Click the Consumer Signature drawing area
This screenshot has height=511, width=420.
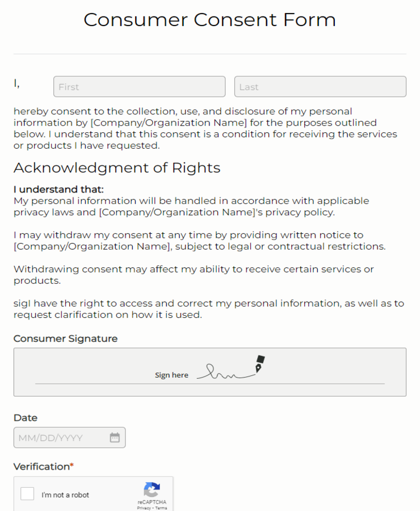point(209,372)
